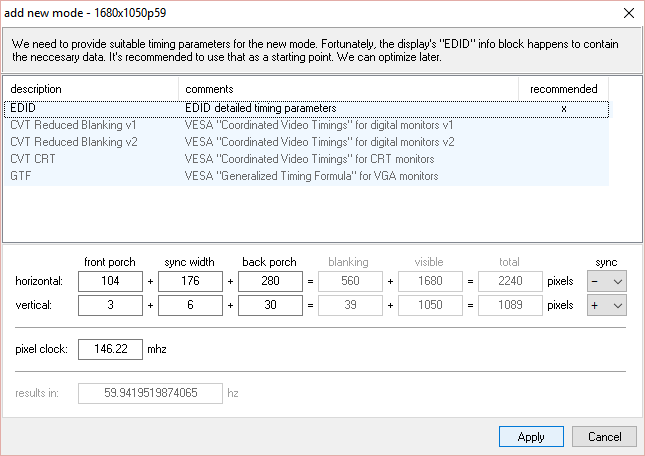Screen dimensions: 645x456
Task: Edit the horizontal front porch field
Action: 110,282
